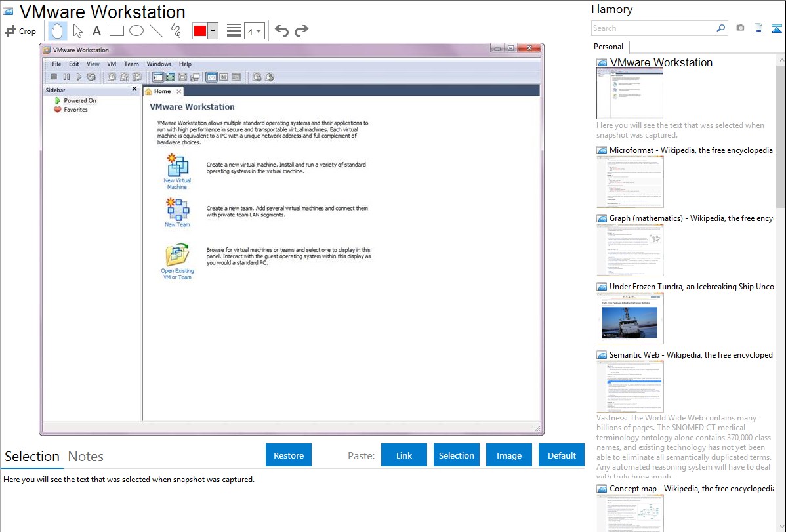
Task: Select the straight line tool
Action: [x=156, y=31]
